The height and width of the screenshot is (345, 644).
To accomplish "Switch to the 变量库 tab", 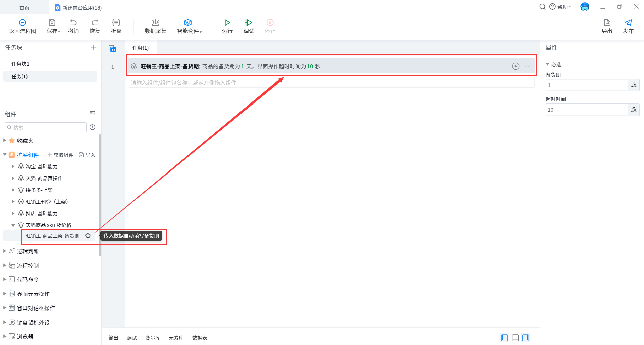I will point(153,338).
